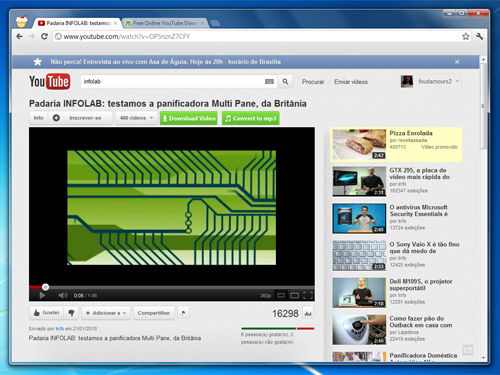Expand the 400 vídeos dropdown
The width and height of the screenshot is (500, 375).
pos(136,118)
